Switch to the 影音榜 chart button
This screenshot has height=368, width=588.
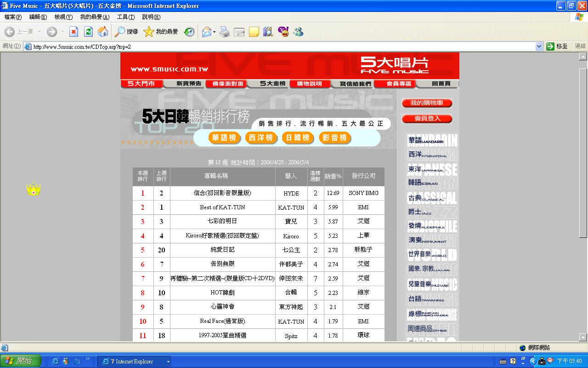(x=335, y=138)
